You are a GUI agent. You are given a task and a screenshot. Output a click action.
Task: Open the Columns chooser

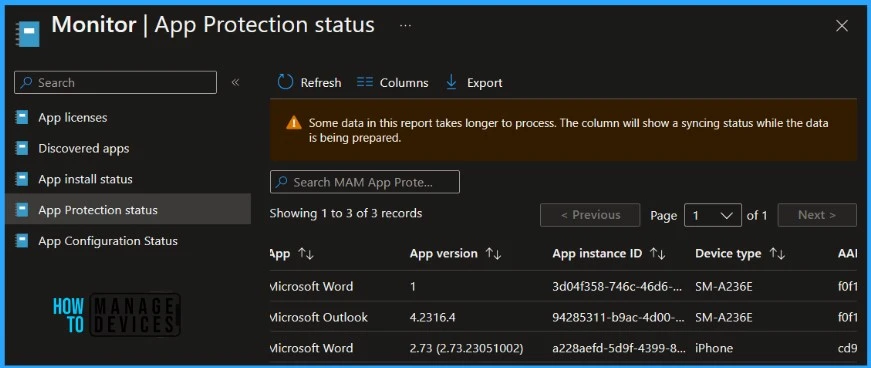point(393,83)
